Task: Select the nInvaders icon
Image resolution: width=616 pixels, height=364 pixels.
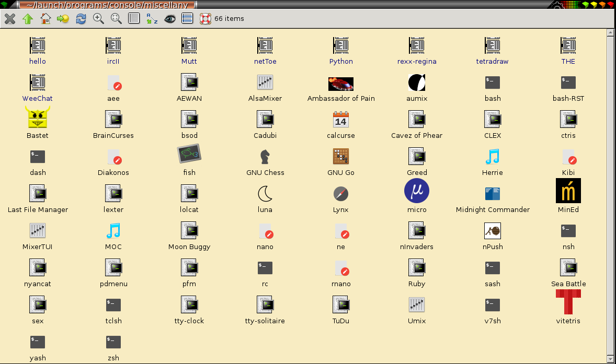Action: tap(417, 231)
